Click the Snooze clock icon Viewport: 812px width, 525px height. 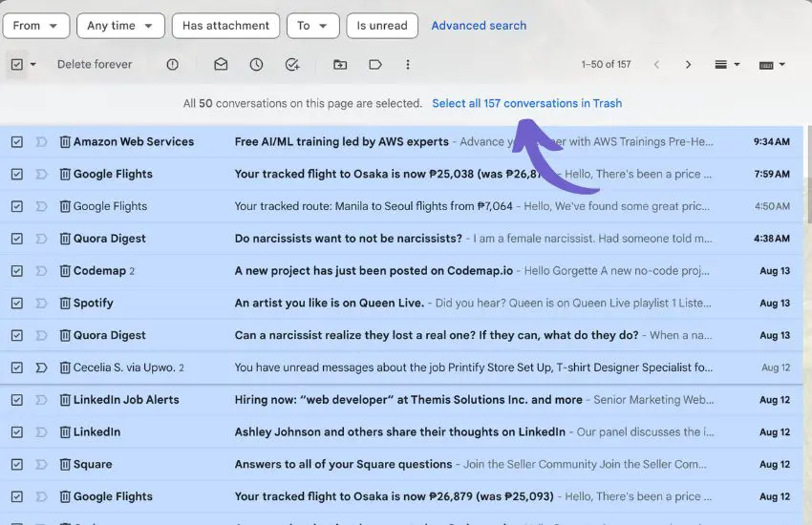pyautogui.click(x=256, y=64)
